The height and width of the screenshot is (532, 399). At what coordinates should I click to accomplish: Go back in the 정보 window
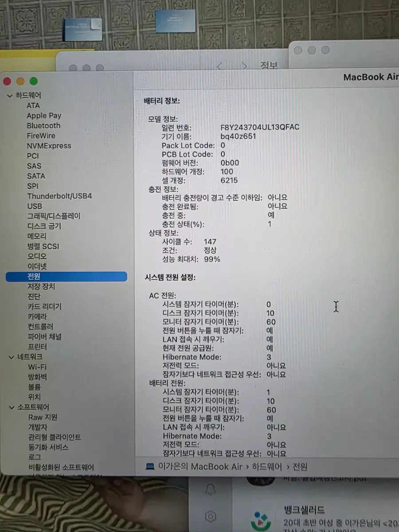pyautogui.click(x=219, y=66)
